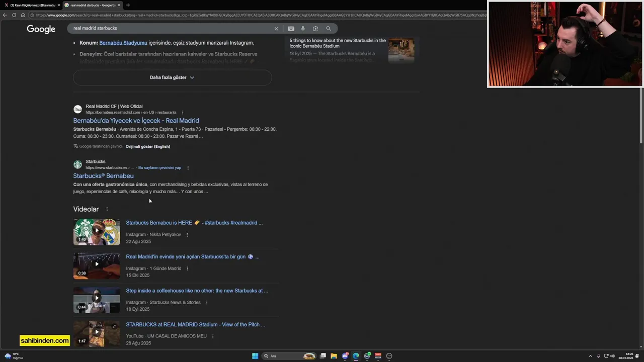
Task: Open the on-screen keyboard input tool
Action: (x=291, y=29)
